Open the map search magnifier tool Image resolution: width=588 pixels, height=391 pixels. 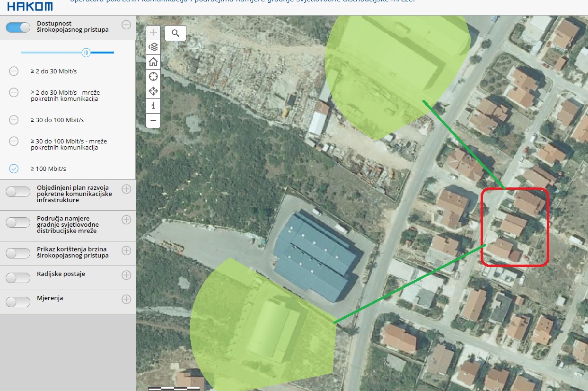click(176, 33)
